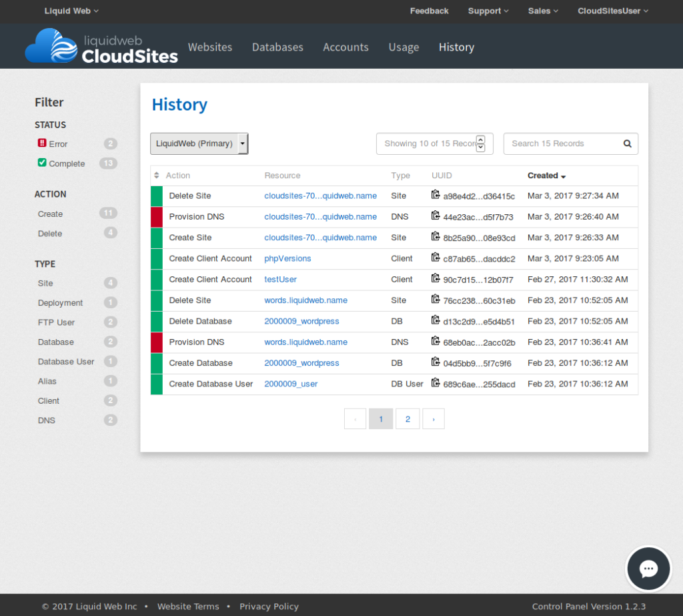Go to the Websites tab

pyautogui.click(x=210, y=47)
